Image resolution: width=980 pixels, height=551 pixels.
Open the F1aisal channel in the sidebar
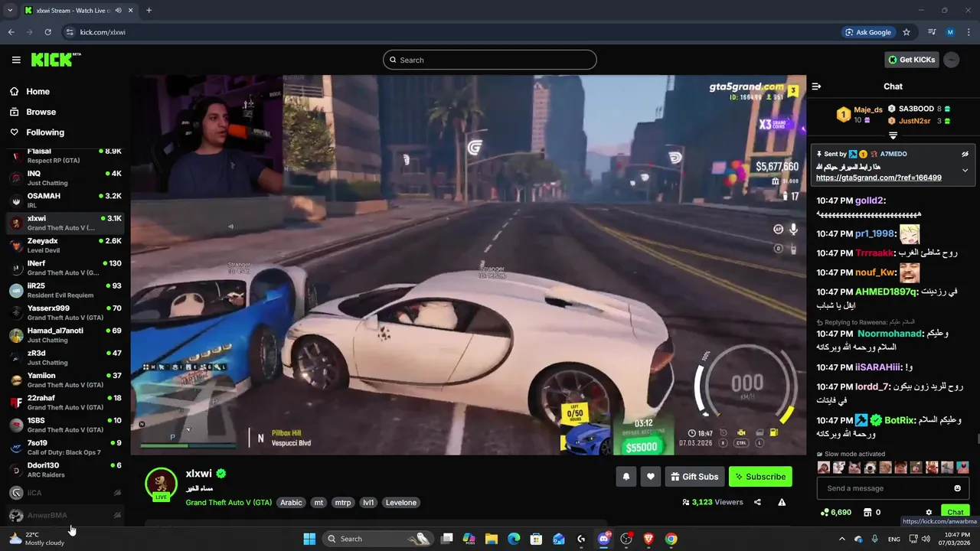tap(64, 155)
